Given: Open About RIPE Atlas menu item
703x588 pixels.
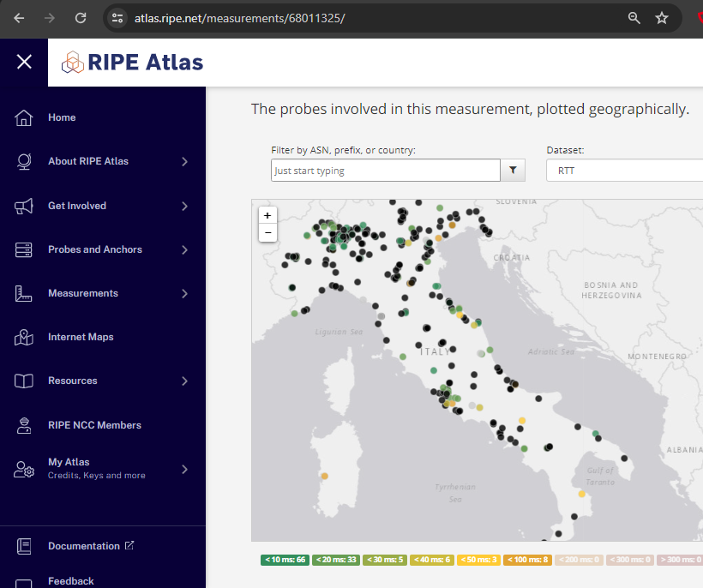Looking at the screenshot, I should (88, 161).
